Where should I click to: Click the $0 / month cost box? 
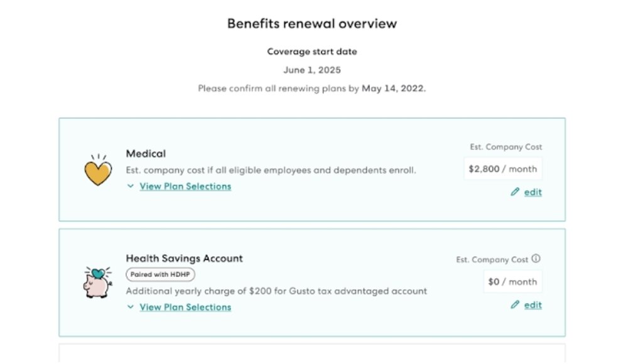(x=512, y=282)
